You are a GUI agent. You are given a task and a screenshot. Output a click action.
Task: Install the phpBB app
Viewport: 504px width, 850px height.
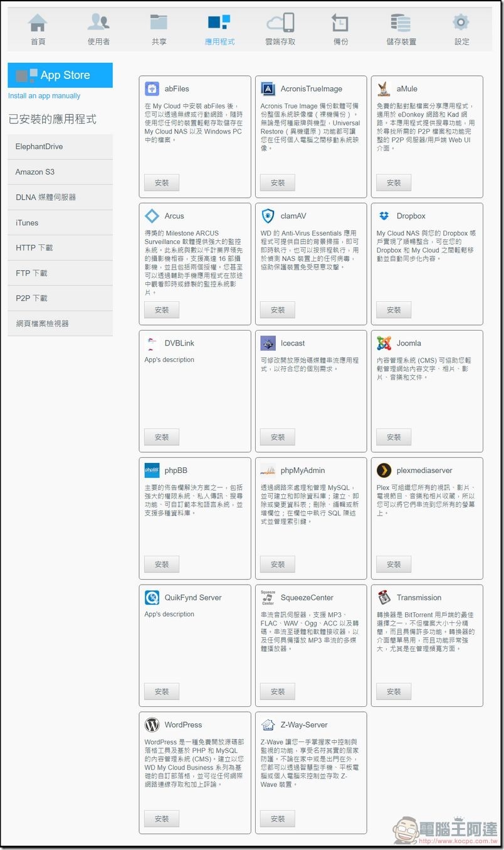click(162, 565)
